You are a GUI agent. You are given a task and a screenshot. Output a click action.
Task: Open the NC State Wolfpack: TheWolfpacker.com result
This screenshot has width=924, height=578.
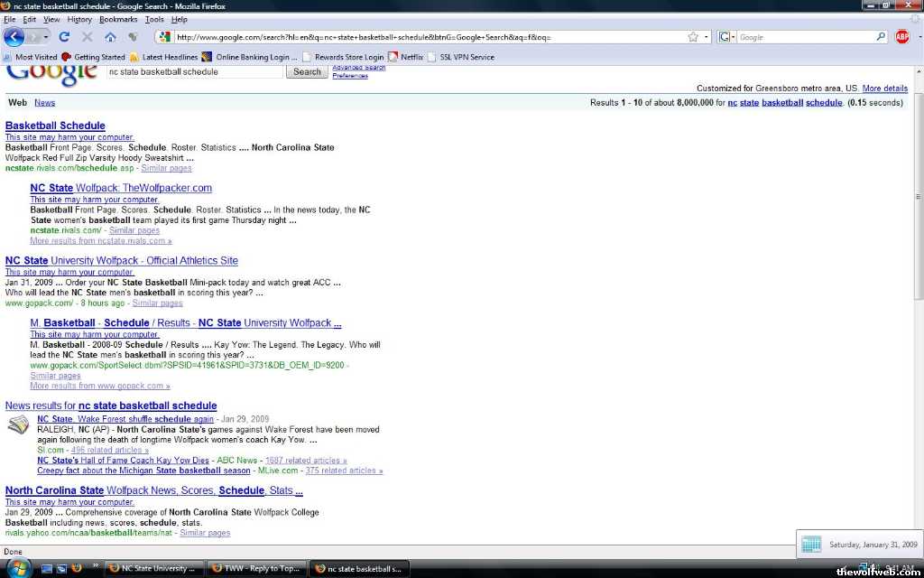(121, 188)
